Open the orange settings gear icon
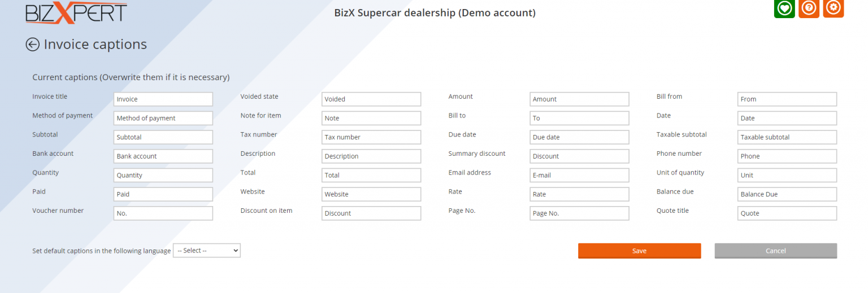Viewport: 868px width, 293px height. click(x=833, y=8)
